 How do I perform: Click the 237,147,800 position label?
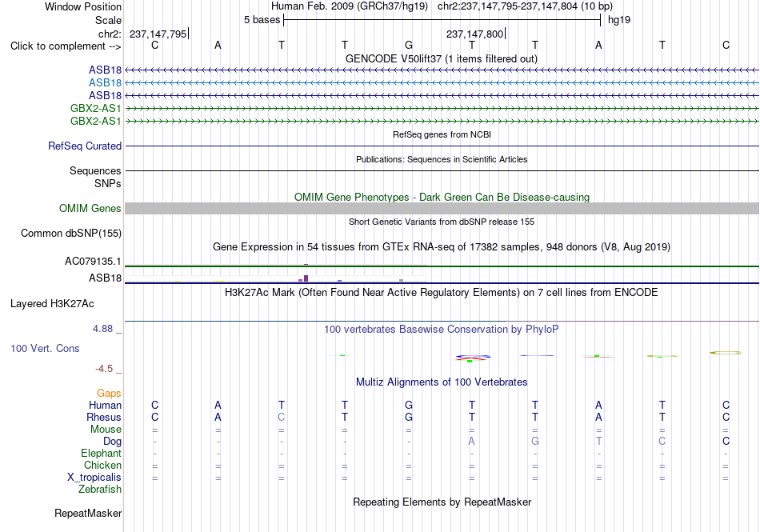[474, 34]
